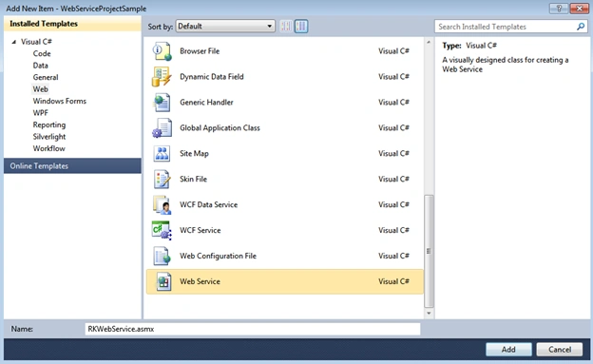This screenshot has width=593, height=364.
Task: Select the Browser File template icon
Action: pyautogui.click(x=162, y=51)
